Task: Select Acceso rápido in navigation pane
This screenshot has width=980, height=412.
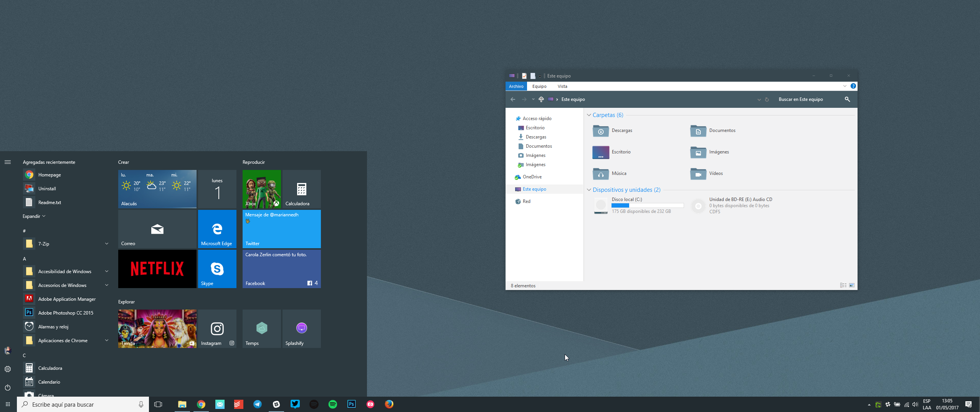Action: point(537,119)
